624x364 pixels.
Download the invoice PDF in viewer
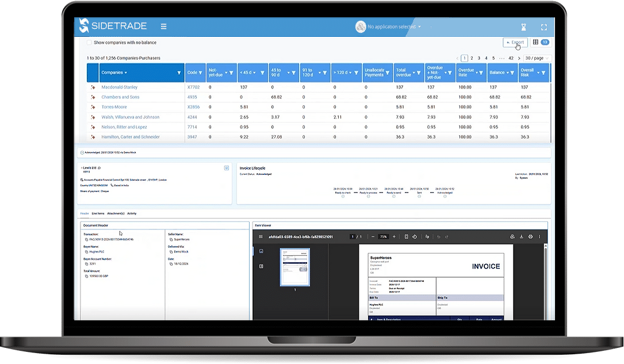tap(520, 236)
